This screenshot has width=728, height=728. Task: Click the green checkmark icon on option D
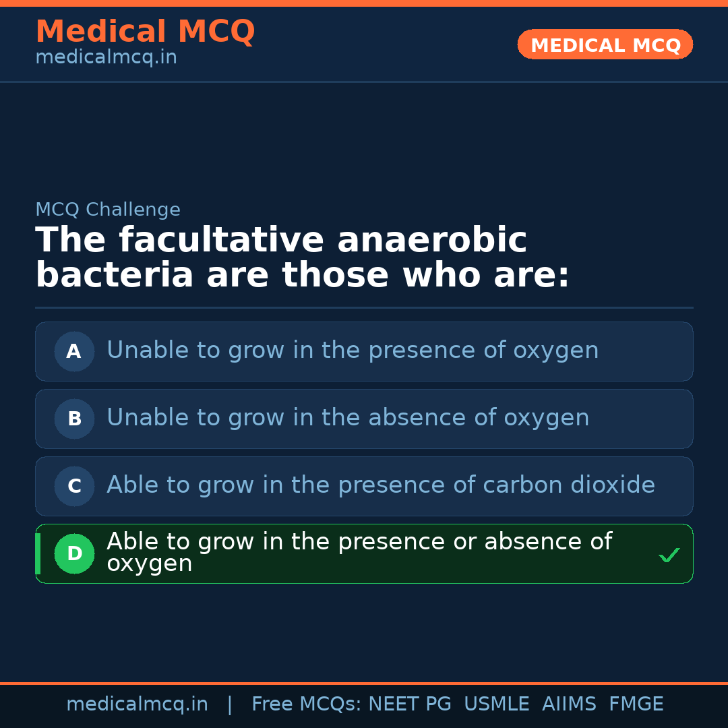coord(669,555)
